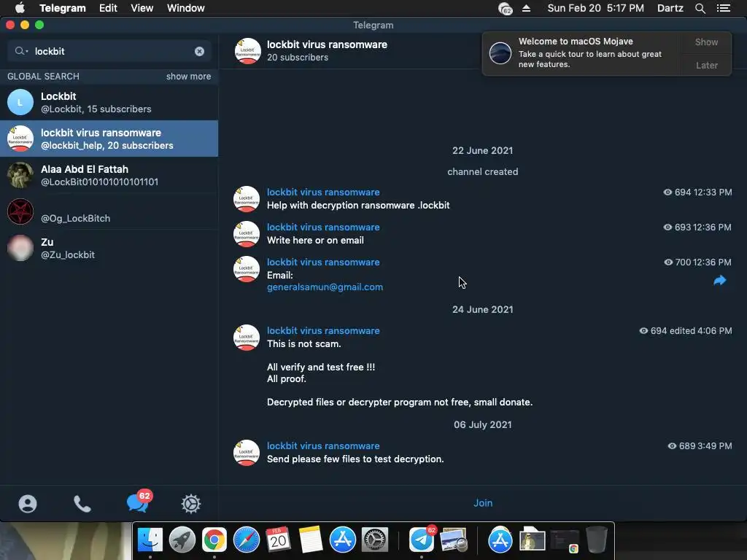This screenshot has height=560, width=747.
Task: Select the Alaa Abd El Fattah result
Action: click(x=109, y=175)
